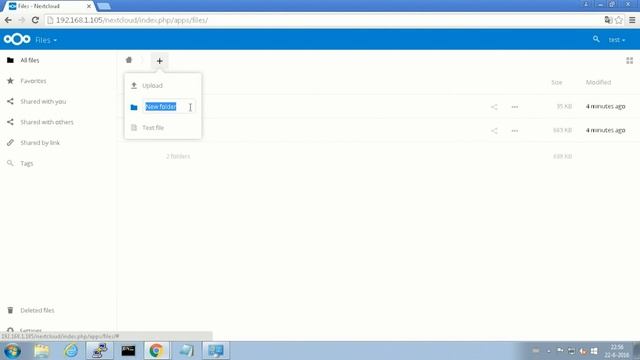640x360 pixels.
Task: Open Deleted files
Action: [37, 310]
